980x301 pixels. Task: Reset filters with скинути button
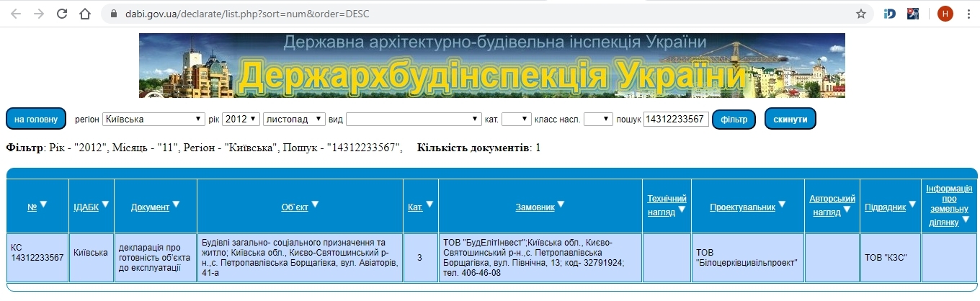click(x=790, y=119)
